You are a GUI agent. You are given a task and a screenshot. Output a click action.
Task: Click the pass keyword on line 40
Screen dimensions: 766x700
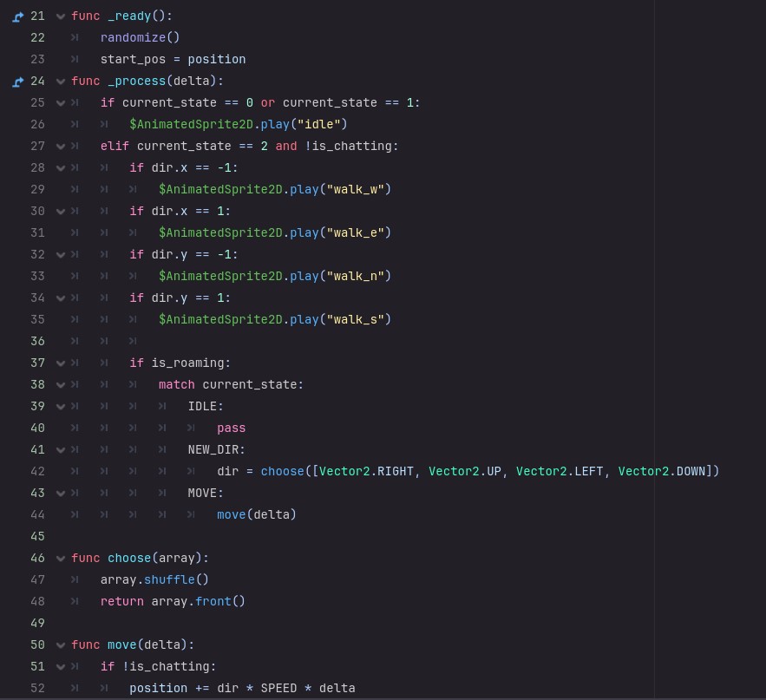click(231, 428)
